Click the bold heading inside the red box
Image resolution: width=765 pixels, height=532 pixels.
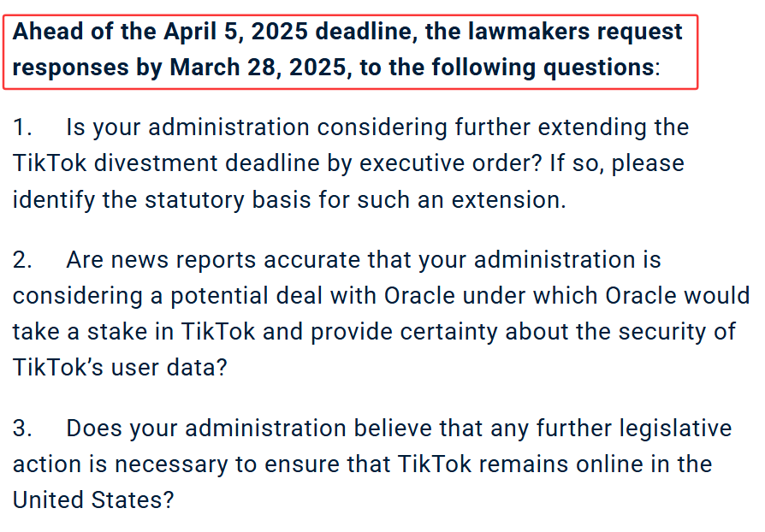tap(347, 50)
